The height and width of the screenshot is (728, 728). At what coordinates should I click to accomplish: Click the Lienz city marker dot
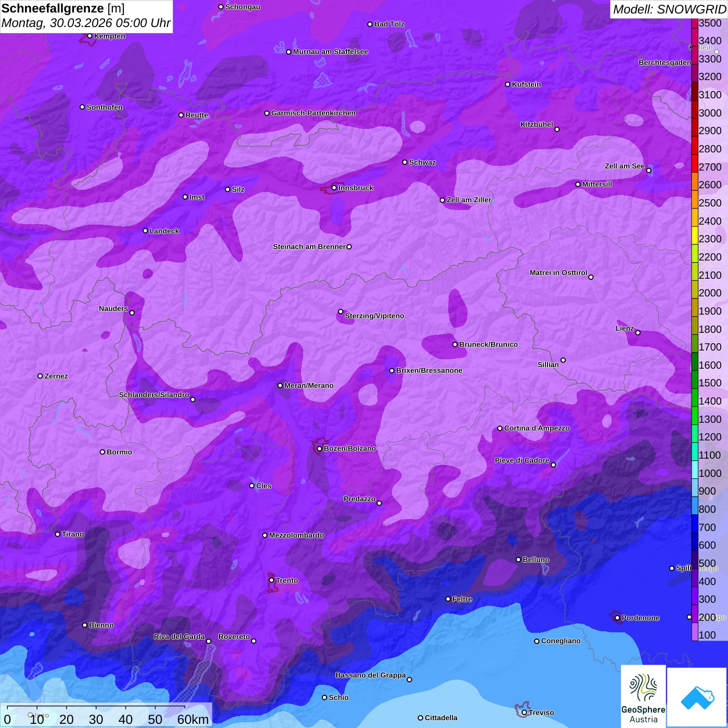(x=638, y=332)
